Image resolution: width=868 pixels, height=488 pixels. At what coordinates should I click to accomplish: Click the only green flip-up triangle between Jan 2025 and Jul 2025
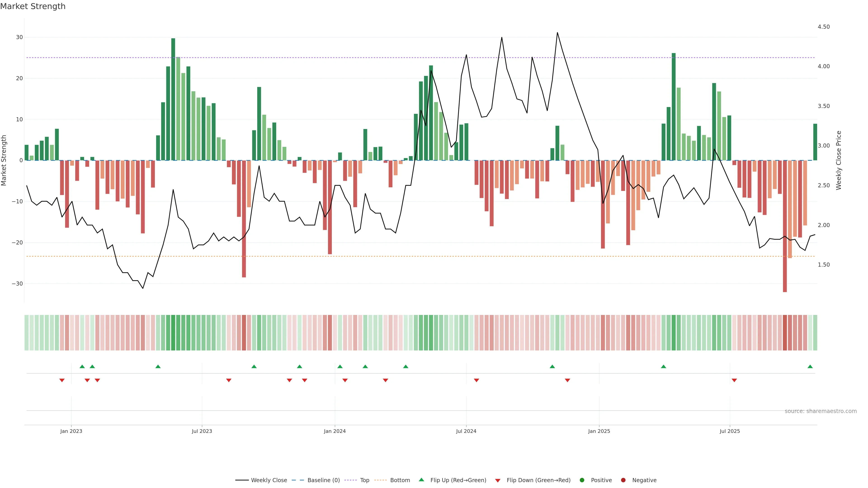click(x=663, y=366)
